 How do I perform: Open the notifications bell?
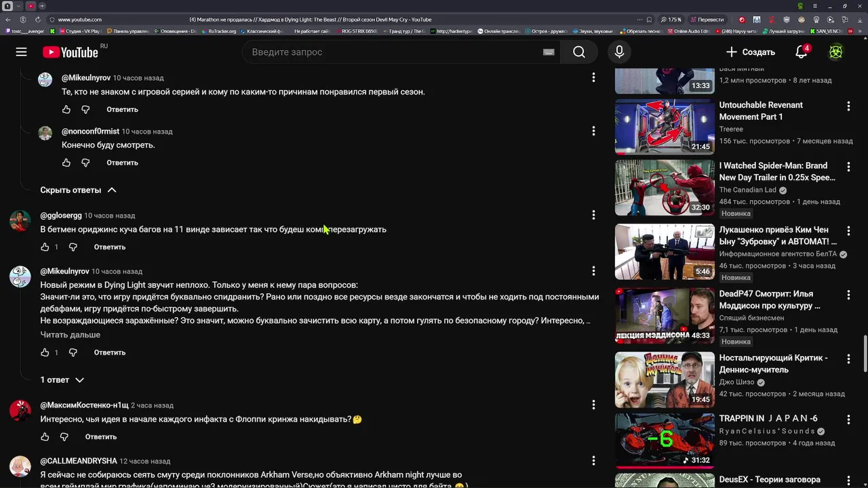(x=802, y=52)
